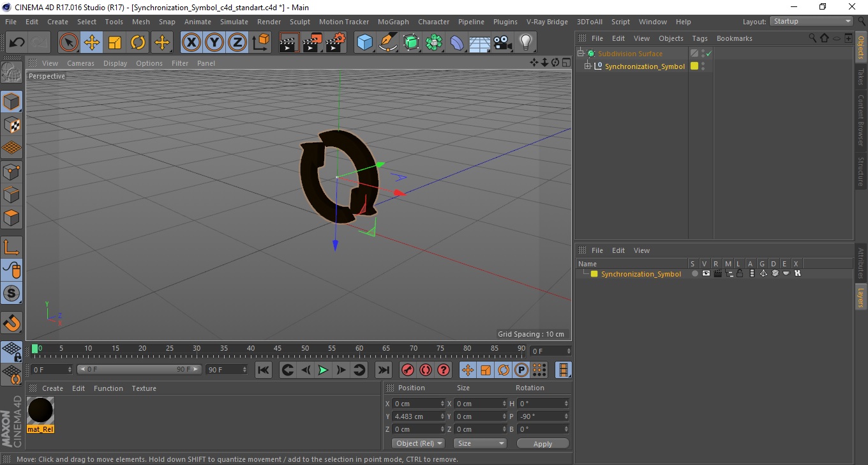
Task: Add a Camera object
Action: coord(502,43)
